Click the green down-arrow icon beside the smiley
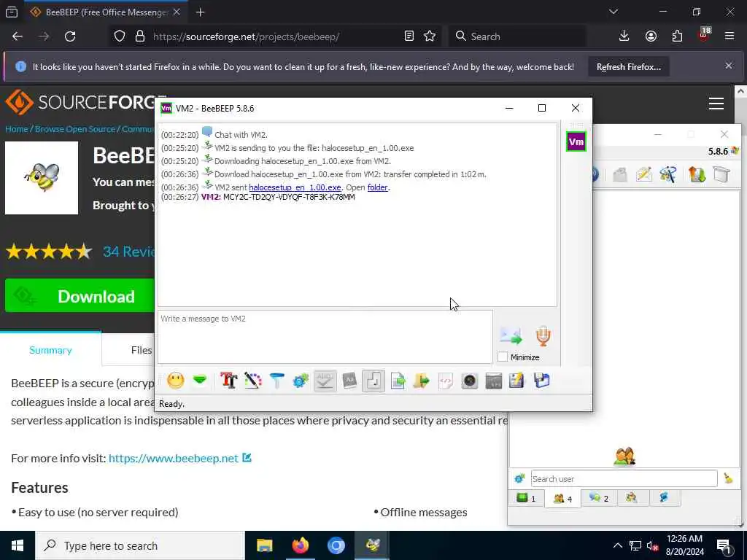 click(200, 381)
